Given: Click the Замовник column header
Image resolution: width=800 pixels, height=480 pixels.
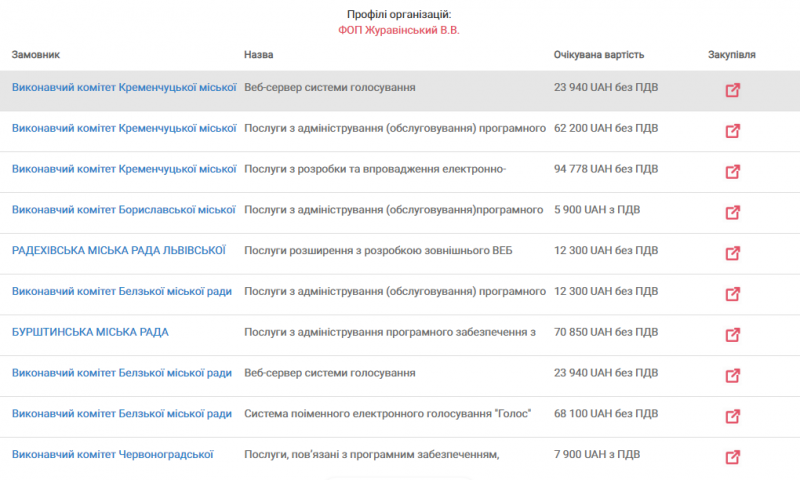Looking at the screenshot, I should click(x=36, y=55).
